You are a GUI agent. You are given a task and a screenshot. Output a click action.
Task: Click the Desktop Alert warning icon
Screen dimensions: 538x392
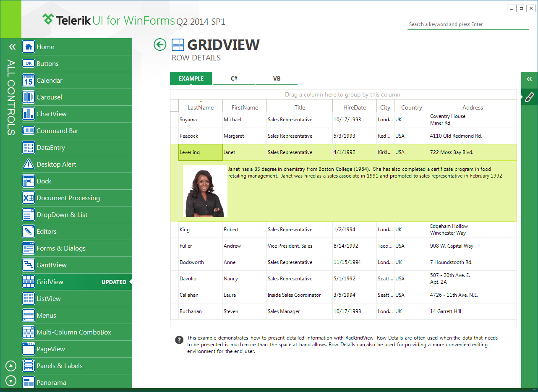29,165
